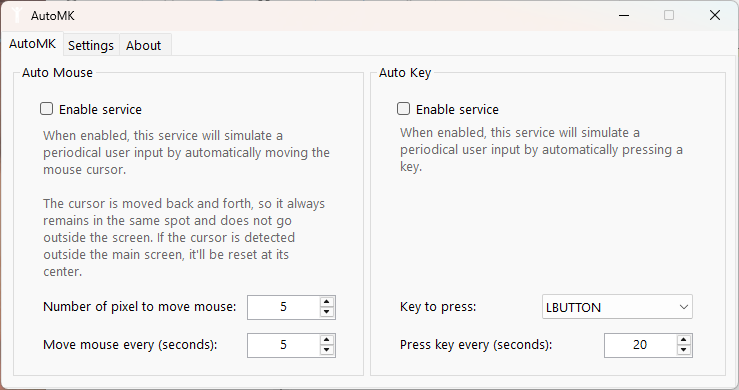Minimize the AutoMK window
Image resolution: width=739 pixels, height=390 pixels.
624,15
